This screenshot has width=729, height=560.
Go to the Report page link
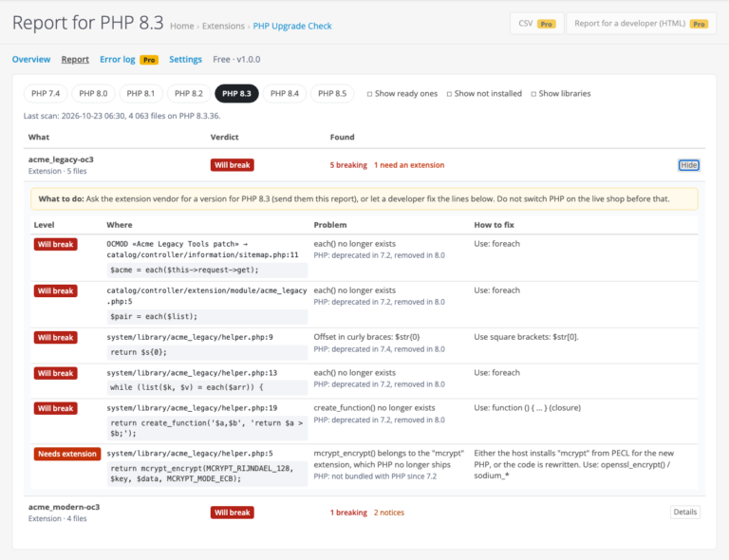coord(75,60)
